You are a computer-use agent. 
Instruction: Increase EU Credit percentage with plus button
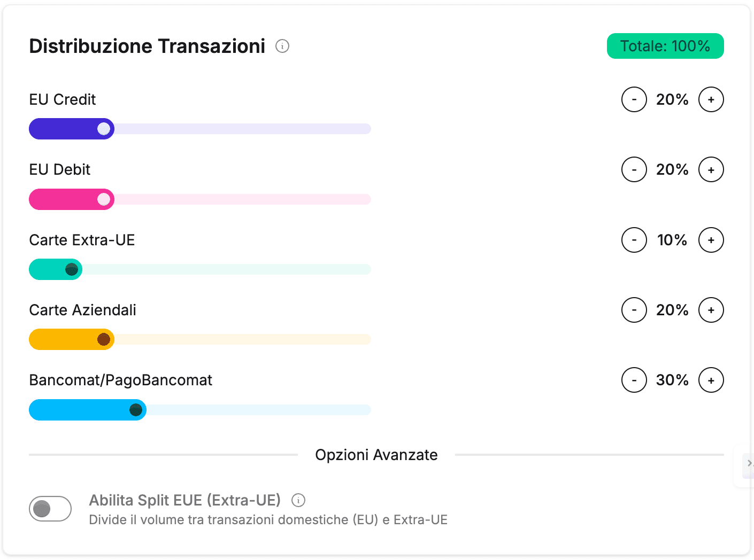coord(711,99)
